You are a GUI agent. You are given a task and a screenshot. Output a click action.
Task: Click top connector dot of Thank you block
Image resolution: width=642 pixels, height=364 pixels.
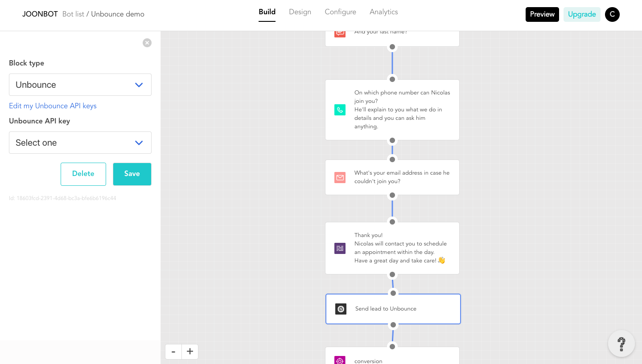coord(392,222)
